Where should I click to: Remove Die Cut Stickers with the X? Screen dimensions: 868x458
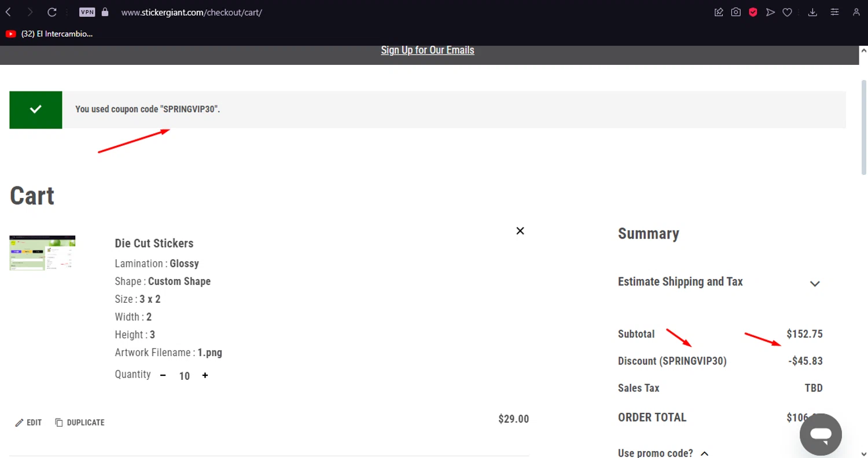(520, 230)
